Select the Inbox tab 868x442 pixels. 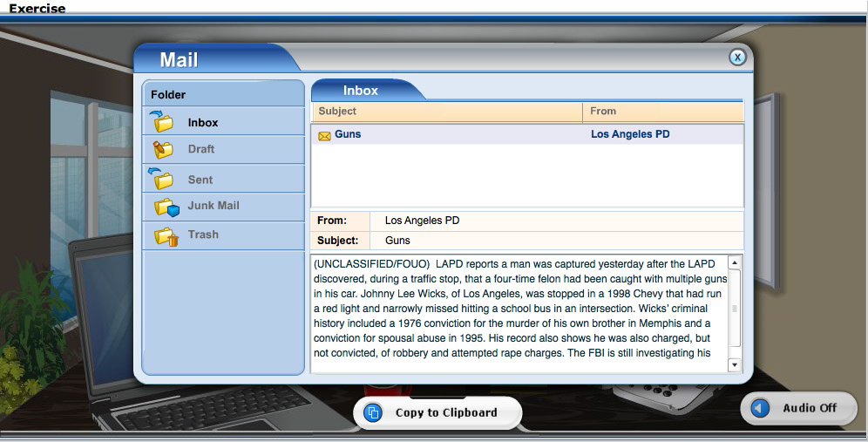(x=361, y=91)
